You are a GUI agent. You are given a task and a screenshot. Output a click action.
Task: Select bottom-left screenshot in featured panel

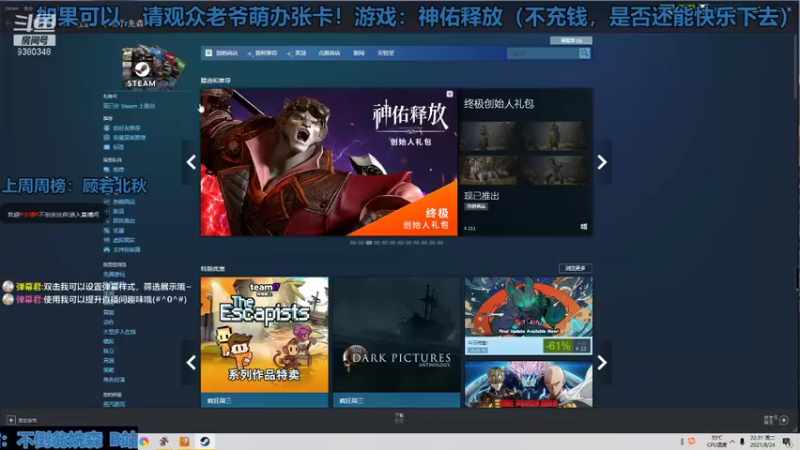(x=488, y=170)
